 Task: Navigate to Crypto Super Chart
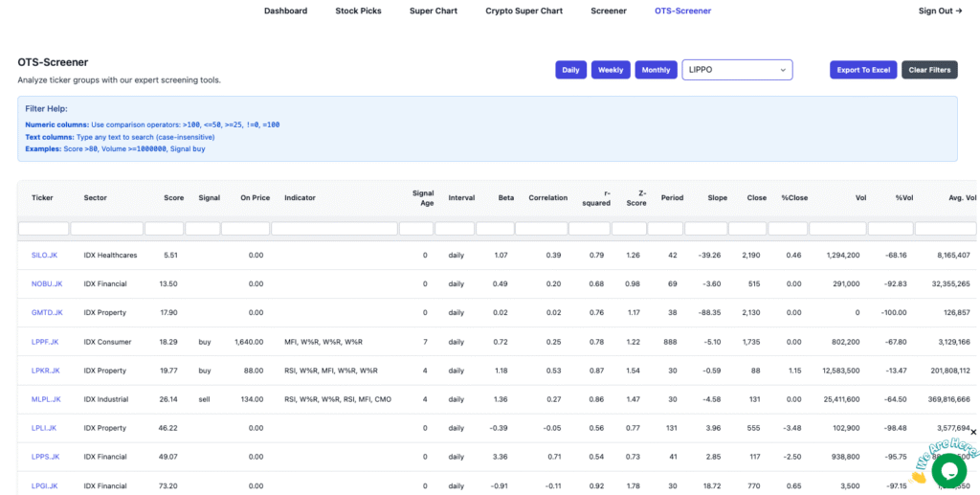(x=523, y=11)
